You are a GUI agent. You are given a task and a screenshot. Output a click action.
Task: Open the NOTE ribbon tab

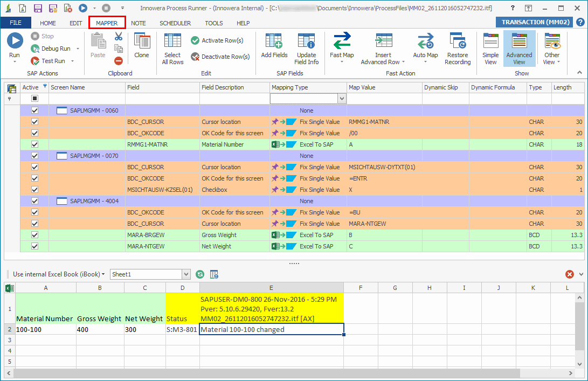(x=139, y=23)
